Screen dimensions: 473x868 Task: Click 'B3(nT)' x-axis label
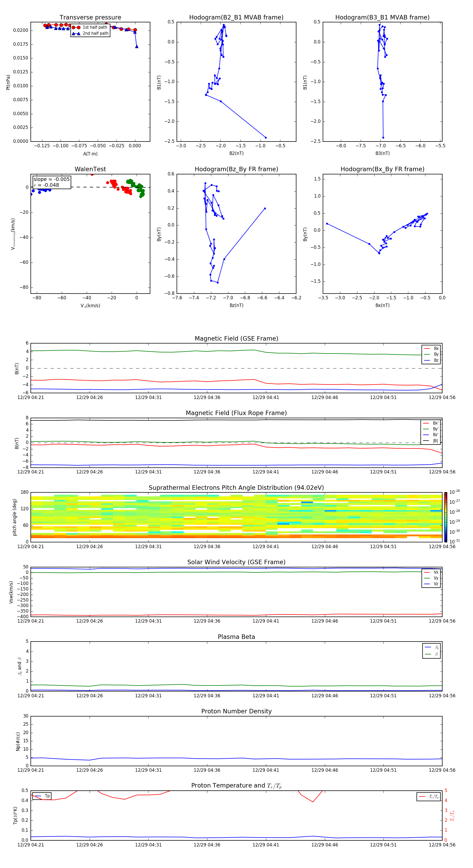tap(382, 153)
